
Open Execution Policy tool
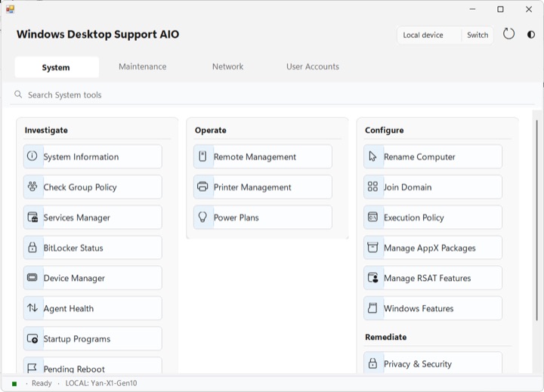[433, 218]
